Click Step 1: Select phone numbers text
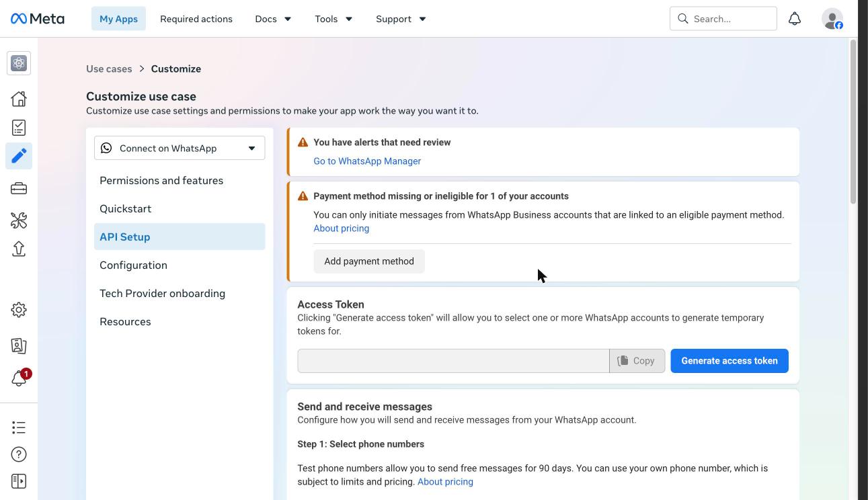Image resolution: width=868 pixels, height=500 pixels. click(360, 444)
